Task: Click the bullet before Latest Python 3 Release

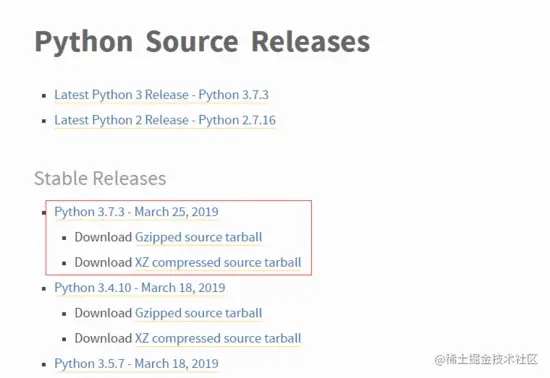Action: (x=44, y=95)
